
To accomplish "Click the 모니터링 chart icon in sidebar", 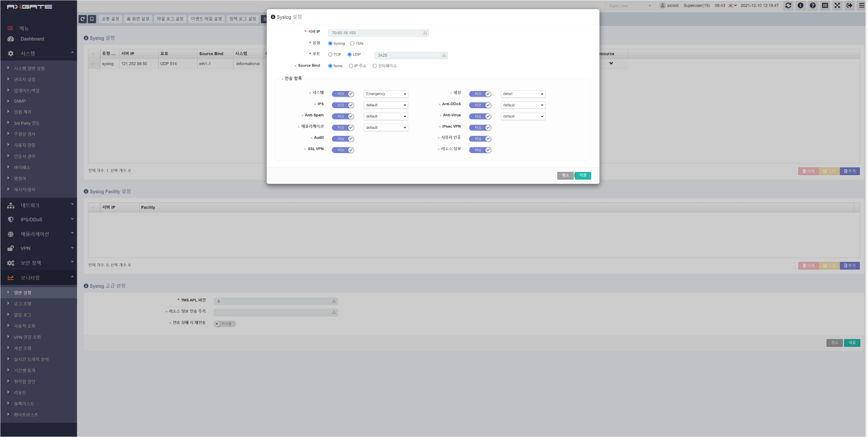I will (11, 278).
